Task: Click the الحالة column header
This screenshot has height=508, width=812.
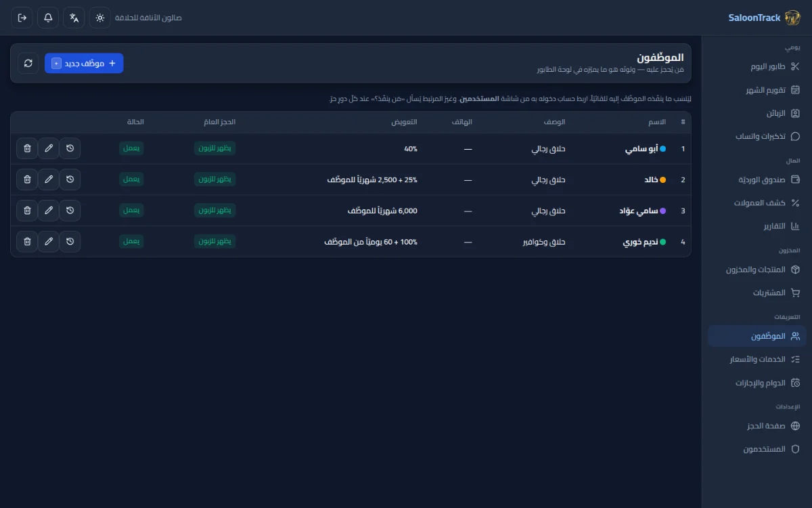Action: pos(135,122)
